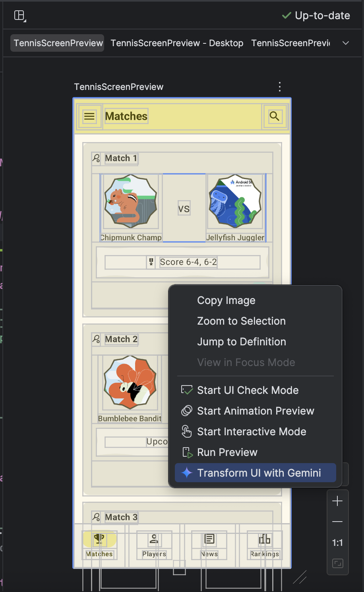Select the Matches trophy icon in bottom navigation
The height and width of the screenshot is (592, 364).
coord(99,539)
